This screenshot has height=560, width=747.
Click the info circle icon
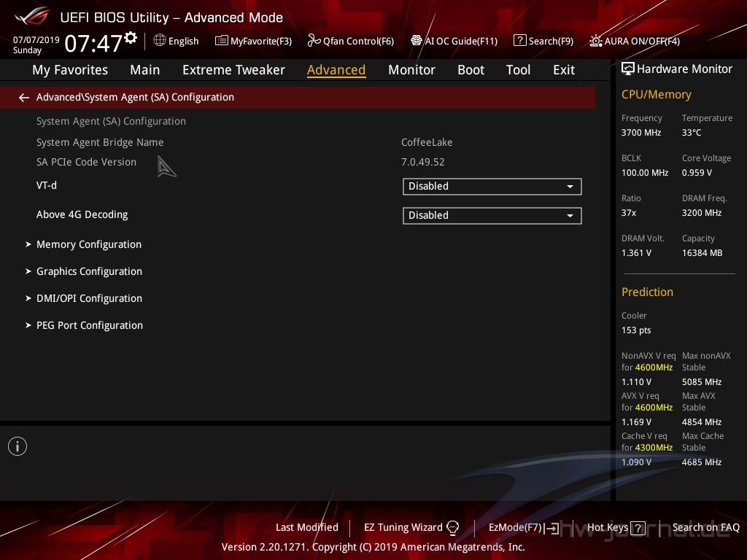[x=18, y=446]
